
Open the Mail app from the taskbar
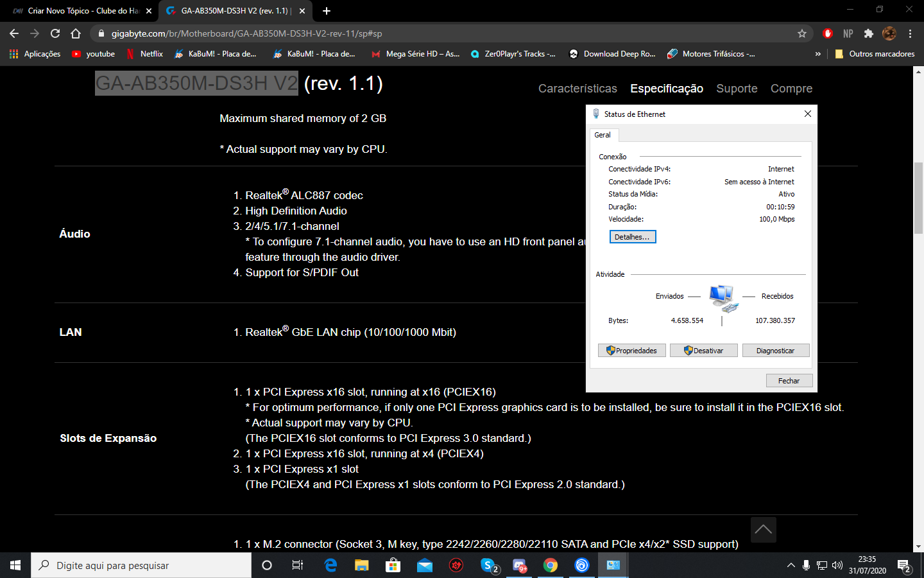click(x=425, y=565)
